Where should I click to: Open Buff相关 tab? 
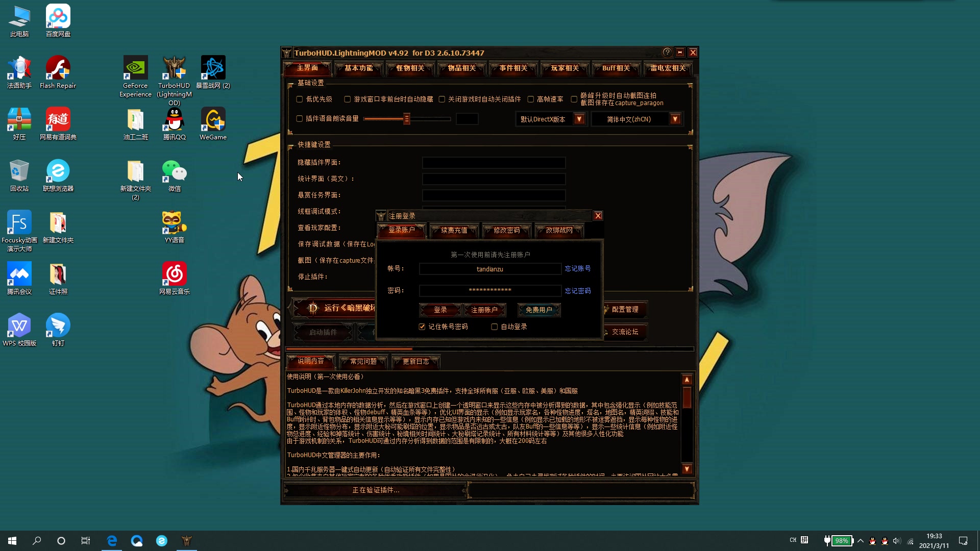pyautogui.click(x=616, y=68)
